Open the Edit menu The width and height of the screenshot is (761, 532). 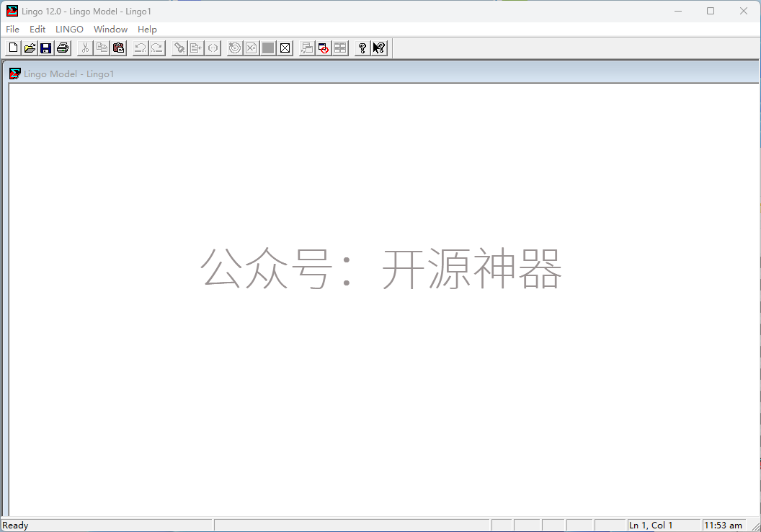point(37,29)
